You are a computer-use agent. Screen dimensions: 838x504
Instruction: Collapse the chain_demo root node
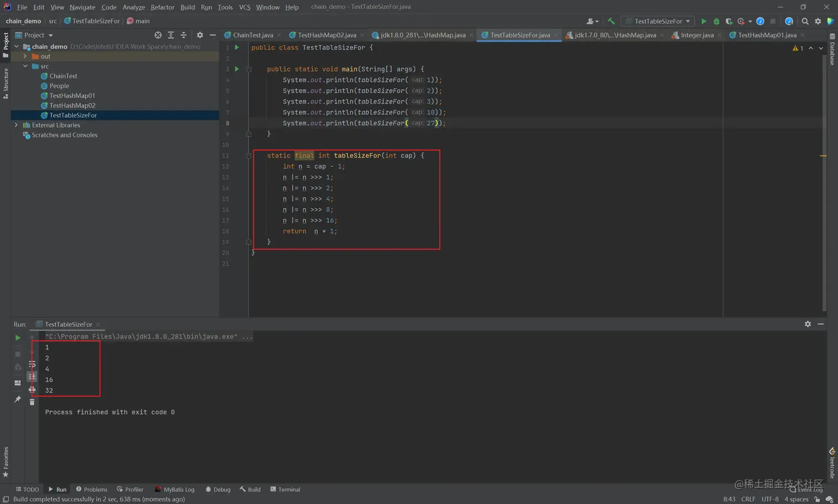tap(17, 47)
